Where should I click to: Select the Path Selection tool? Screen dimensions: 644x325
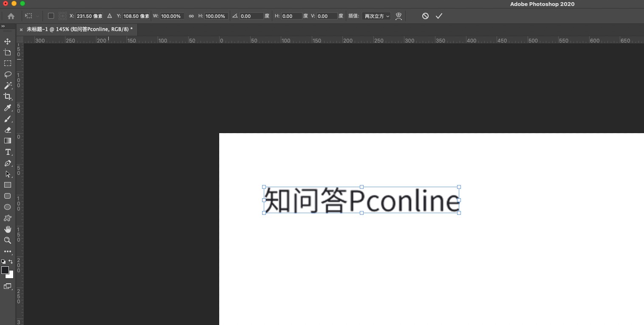point(7,174)
